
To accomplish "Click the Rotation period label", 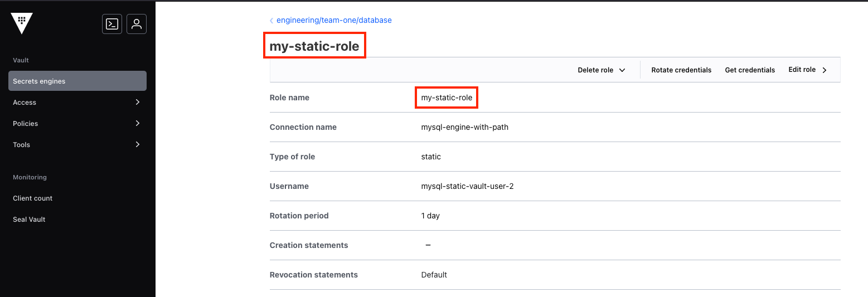I will [x=299, y=216].
